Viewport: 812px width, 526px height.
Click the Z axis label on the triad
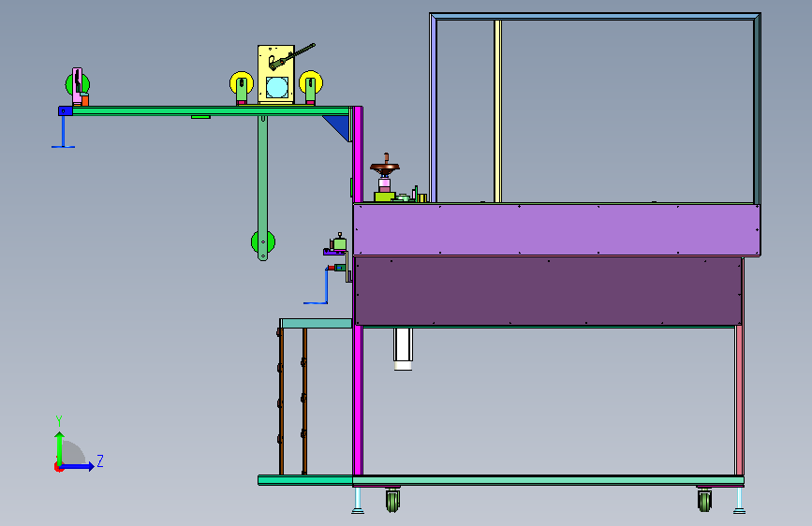tap(100, 460)
